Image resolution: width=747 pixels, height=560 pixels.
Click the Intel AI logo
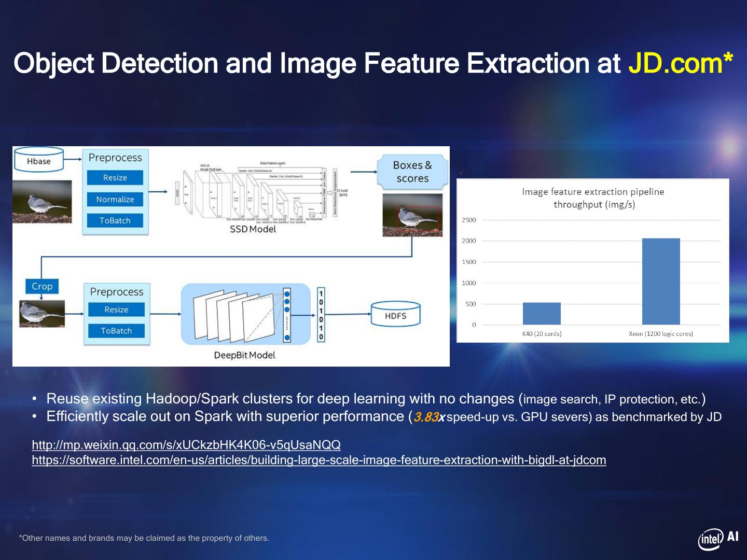(718, 539)
